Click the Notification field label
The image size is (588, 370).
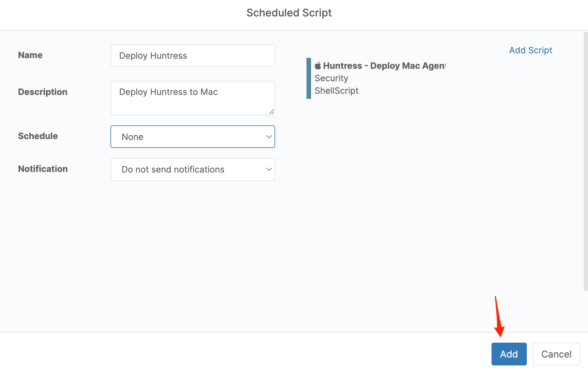(43, 169)
